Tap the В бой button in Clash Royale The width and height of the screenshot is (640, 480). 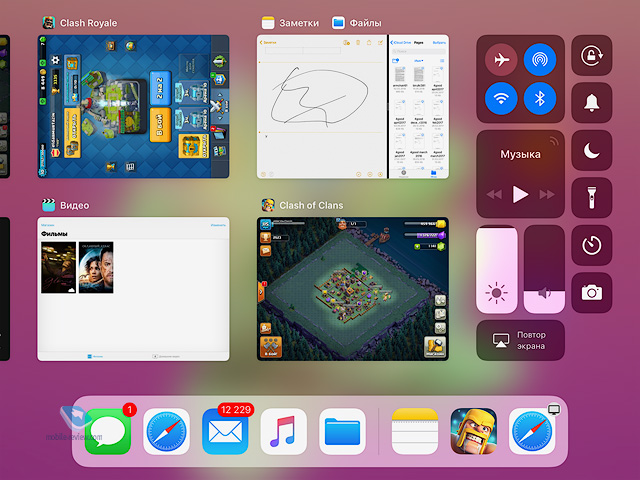pos(160,124)
